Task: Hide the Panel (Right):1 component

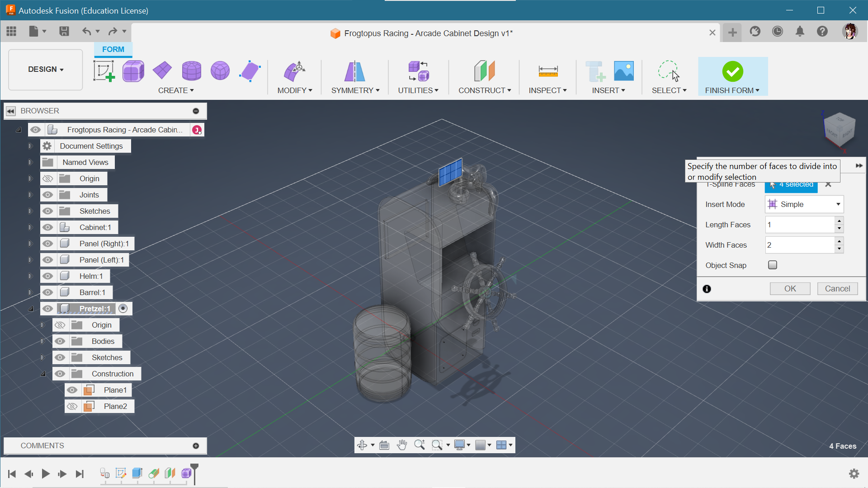Action: coord(48,244)
